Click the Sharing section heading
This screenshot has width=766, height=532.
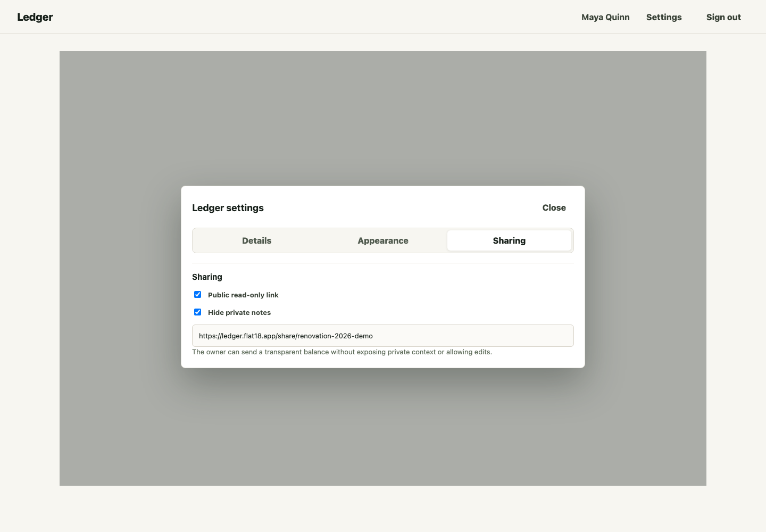coord(207,277)
